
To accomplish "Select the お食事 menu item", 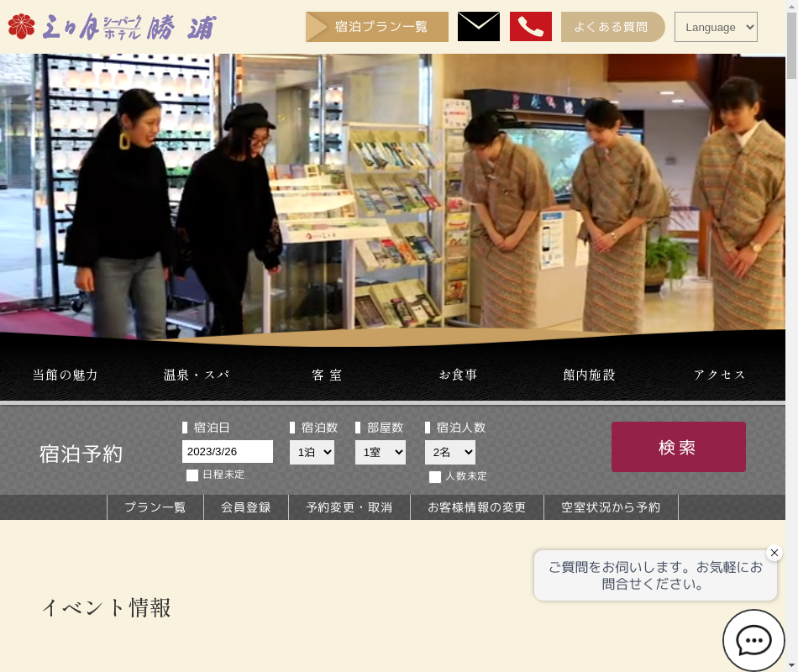I will point(458,375).
